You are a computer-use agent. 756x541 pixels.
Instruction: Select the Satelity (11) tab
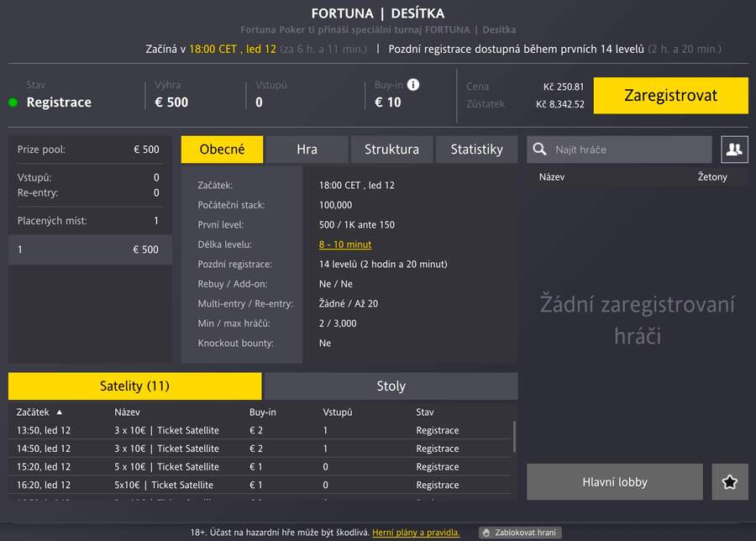(x=135, y=386)
